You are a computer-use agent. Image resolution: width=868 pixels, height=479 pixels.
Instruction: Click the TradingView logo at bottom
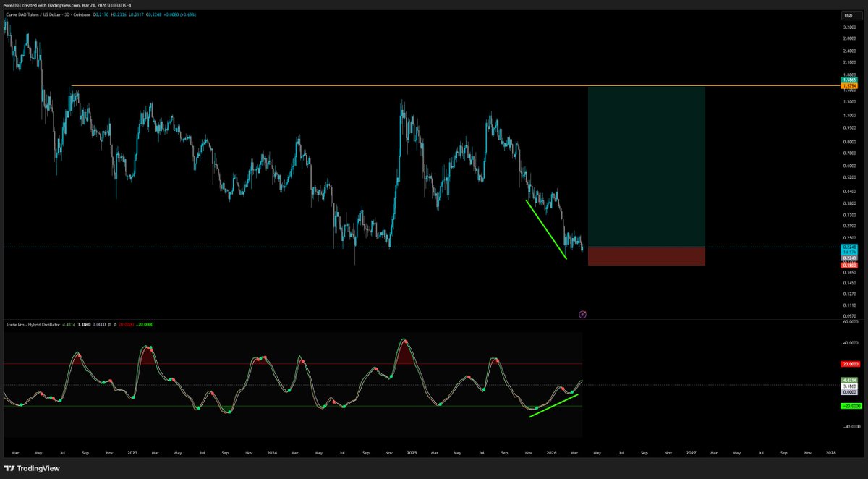coord(31,468)
